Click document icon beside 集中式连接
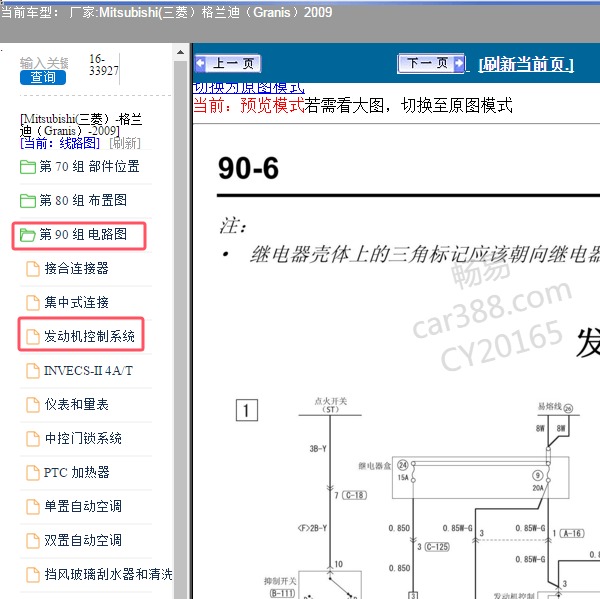 tap(33, 303)
